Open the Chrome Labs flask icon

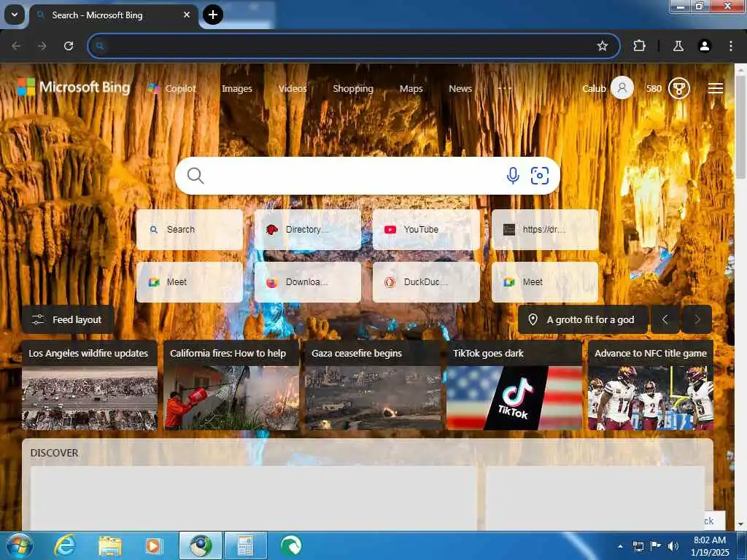678,46
